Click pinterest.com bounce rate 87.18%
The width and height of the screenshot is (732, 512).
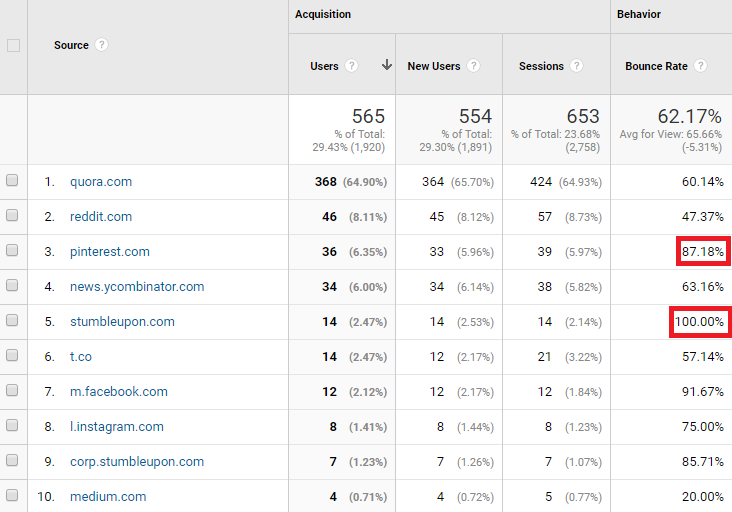click(x=703, y=252)
